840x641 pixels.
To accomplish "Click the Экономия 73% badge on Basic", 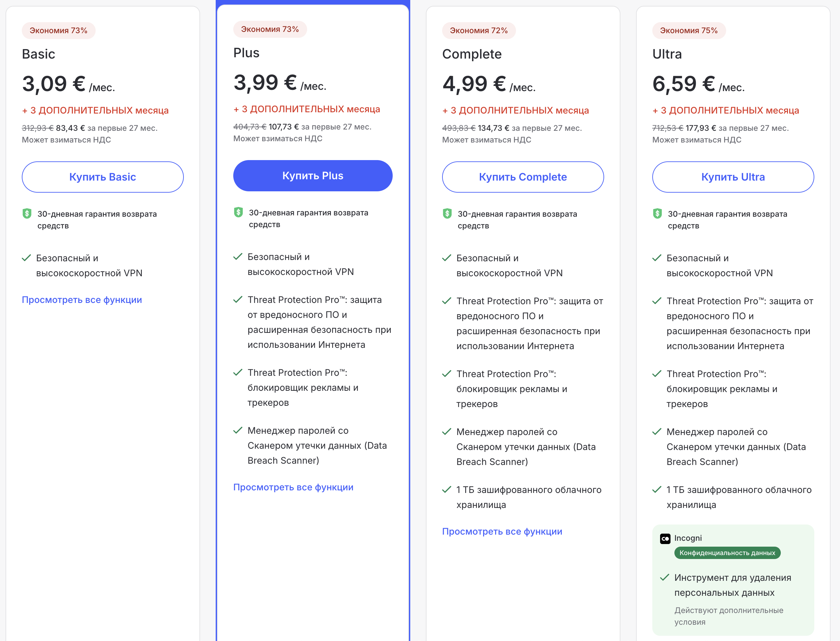I will (58, 31).
